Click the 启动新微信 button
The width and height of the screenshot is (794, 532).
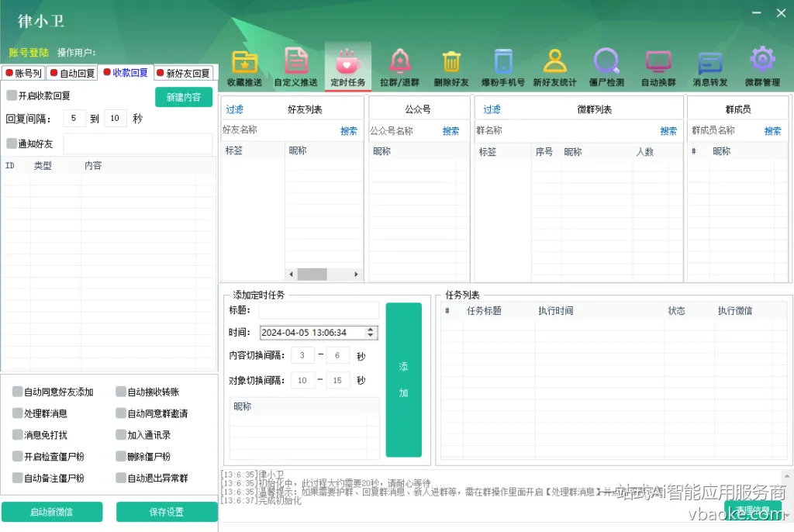coord(52,512)
